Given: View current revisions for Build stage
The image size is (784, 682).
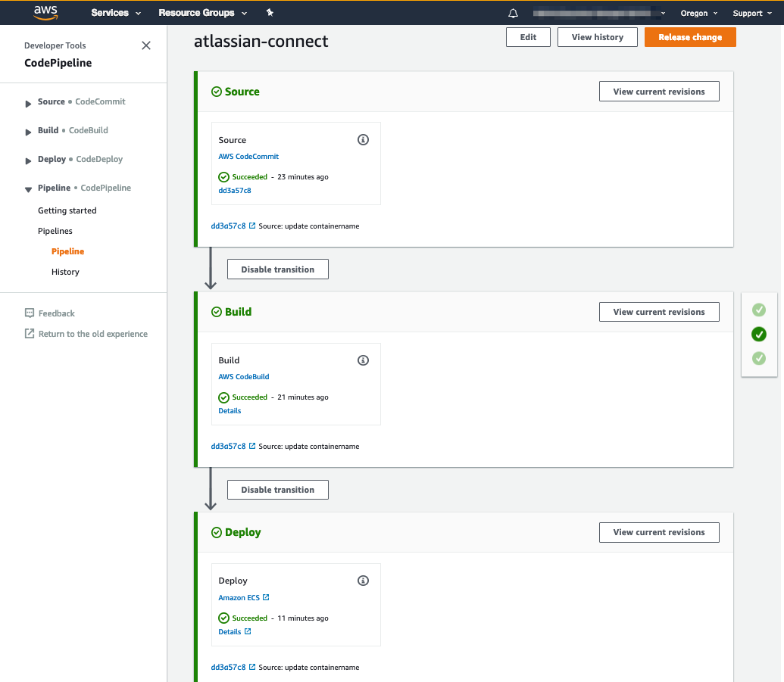Looking at the screenshot, I should tap(659, 312).
